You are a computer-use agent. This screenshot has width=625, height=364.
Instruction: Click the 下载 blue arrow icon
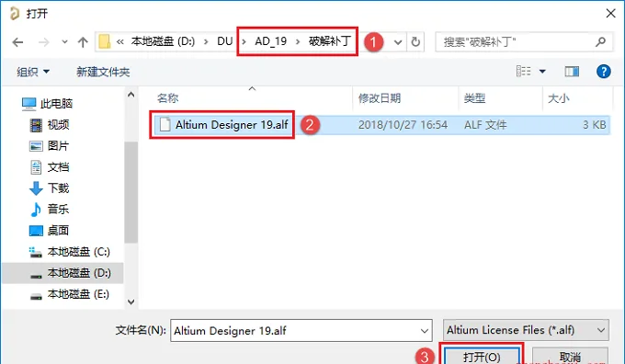pyautogui.click(x=36, y=188)
